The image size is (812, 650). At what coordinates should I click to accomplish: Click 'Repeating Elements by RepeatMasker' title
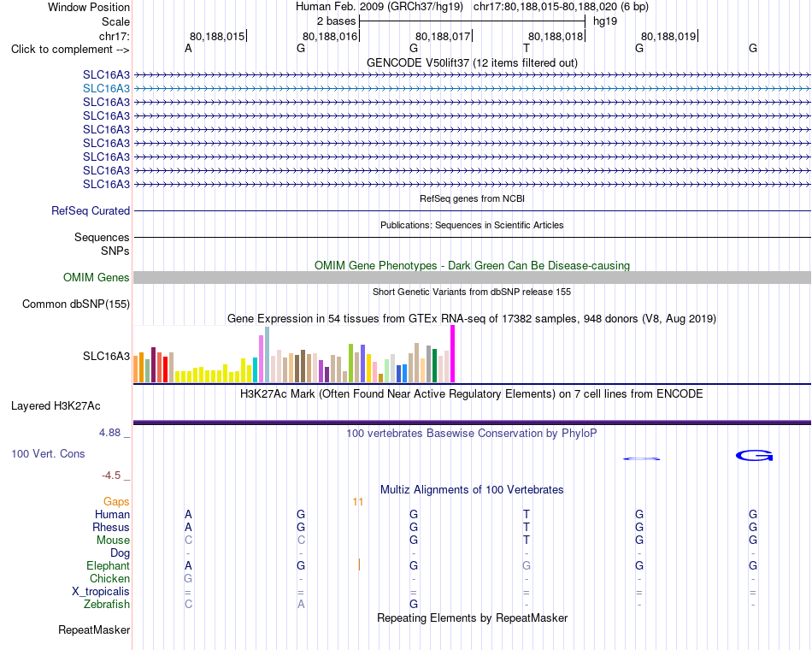[x=472, y=618]
